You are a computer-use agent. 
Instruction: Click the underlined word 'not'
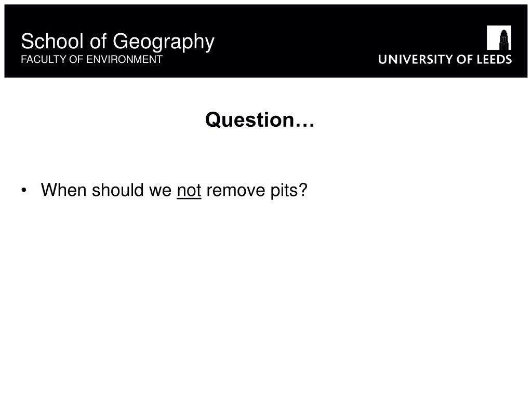point(189,190)
